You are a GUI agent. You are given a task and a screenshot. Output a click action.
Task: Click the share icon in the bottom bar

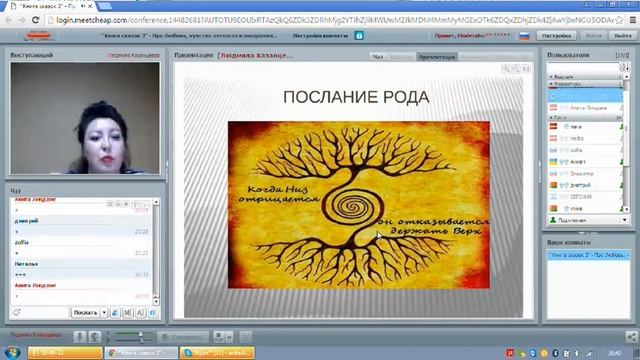click(x=631, y=337)
